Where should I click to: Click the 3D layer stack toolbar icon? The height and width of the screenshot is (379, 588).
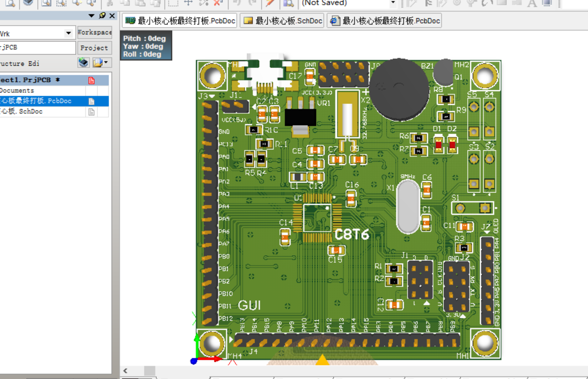click(28, 3)
